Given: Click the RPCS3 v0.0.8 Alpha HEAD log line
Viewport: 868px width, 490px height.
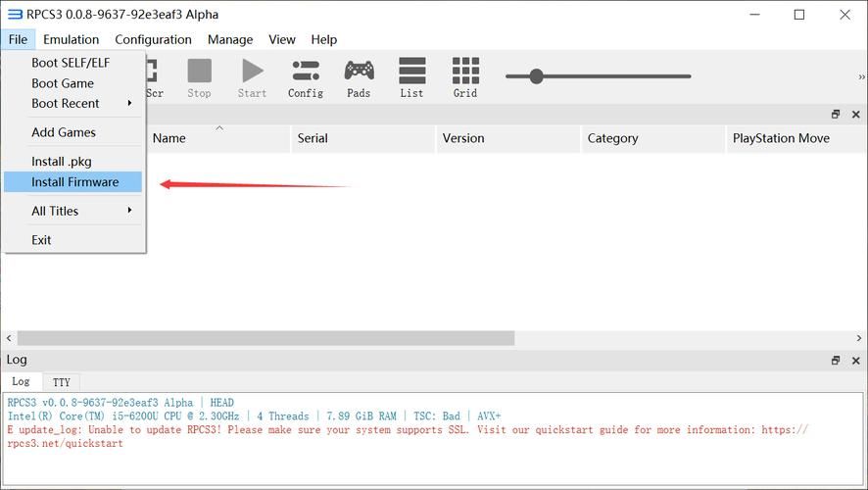Looking at the screenshot, I should (x=121, y=403).
